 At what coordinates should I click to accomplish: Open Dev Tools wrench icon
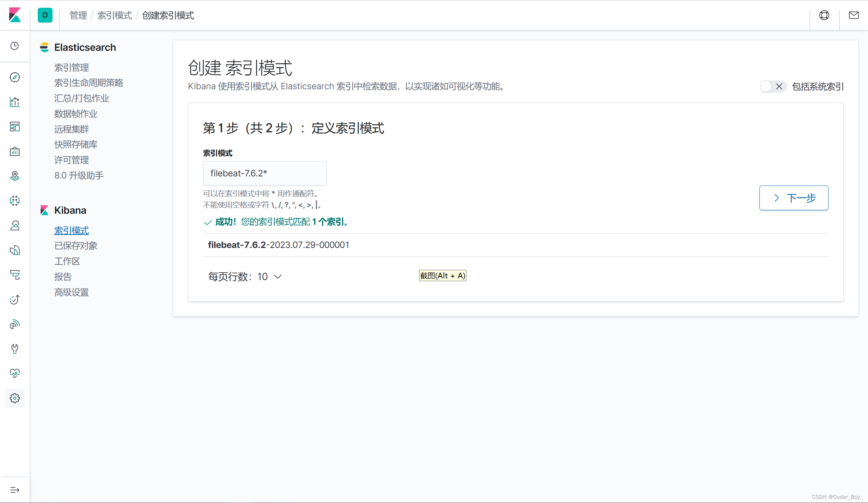[x=14, y=349]
